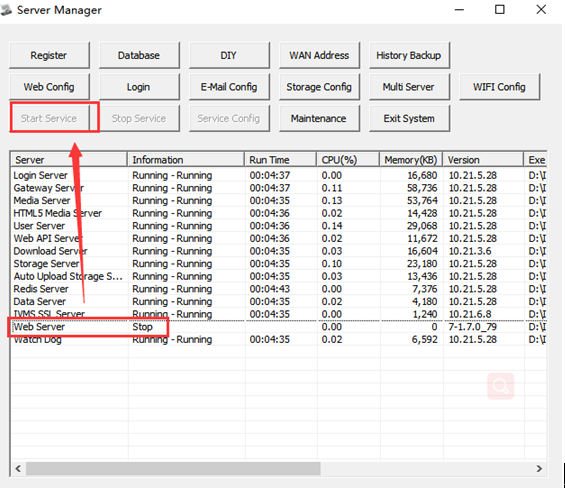
Task: Open the Database settings
Action: [139, 56]
